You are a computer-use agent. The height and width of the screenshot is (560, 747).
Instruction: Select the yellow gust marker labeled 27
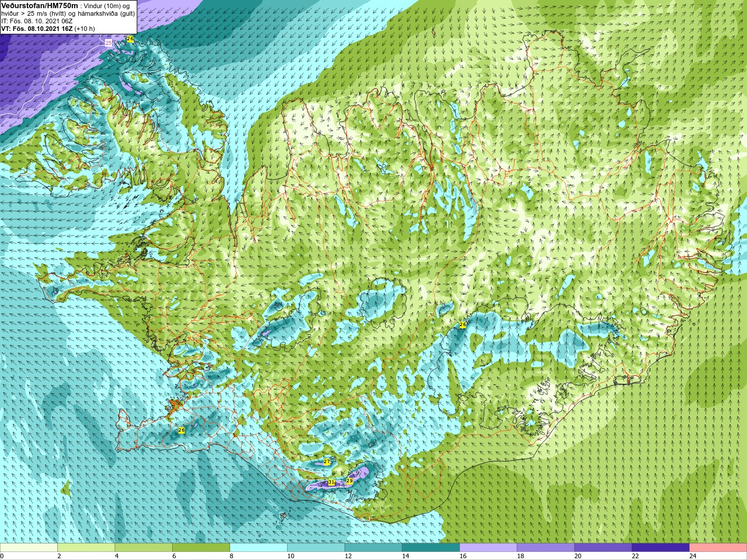[x=327, y=462]
